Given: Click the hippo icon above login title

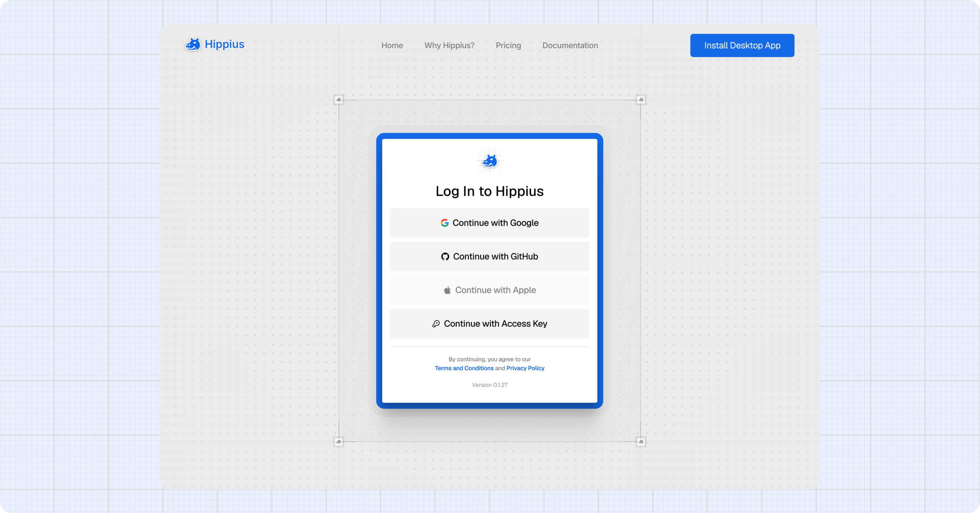Looking at the screenshot, I should tap(490, 161).
